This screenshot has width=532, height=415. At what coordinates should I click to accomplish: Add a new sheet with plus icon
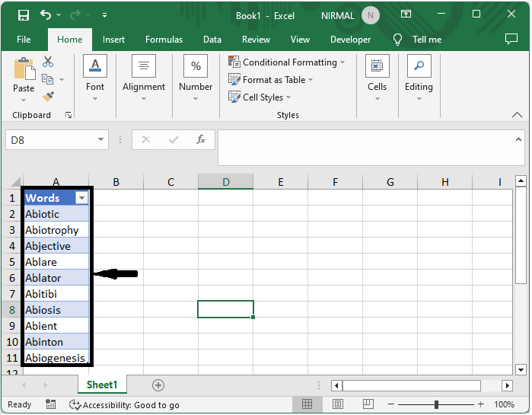tap(158, 385)
